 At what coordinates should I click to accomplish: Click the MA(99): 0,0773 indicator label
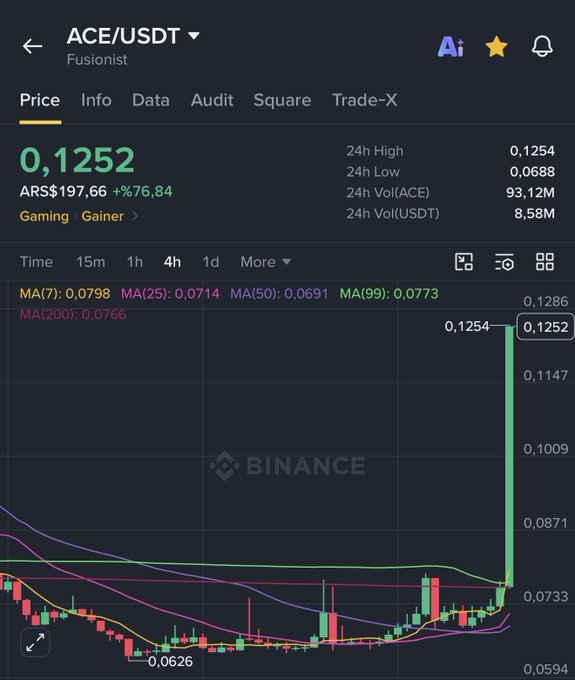(x=389, y=294)
